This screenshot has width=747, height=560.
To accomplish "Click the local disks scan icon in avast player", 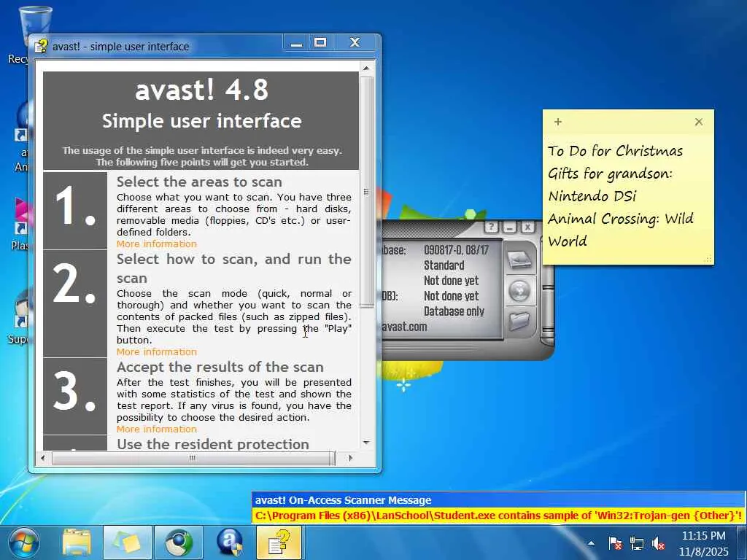I will tap(519, 260).
